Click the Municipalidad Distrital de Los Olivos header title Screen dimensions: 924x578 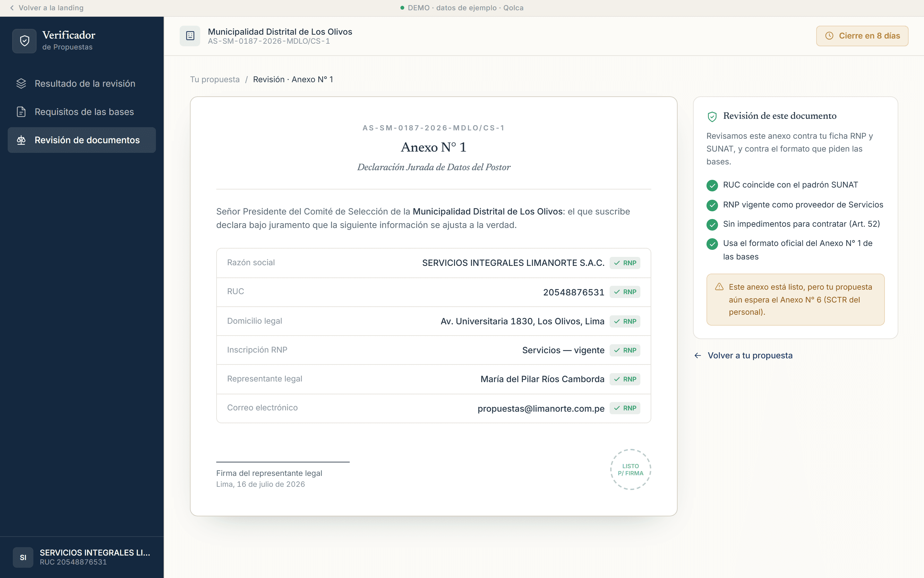[280, 32]
